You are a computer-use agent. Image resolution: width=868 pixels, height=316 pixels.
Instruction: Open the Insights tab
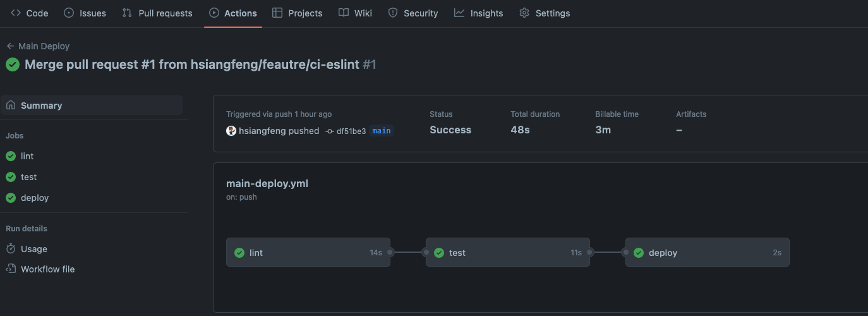(478, 13)
